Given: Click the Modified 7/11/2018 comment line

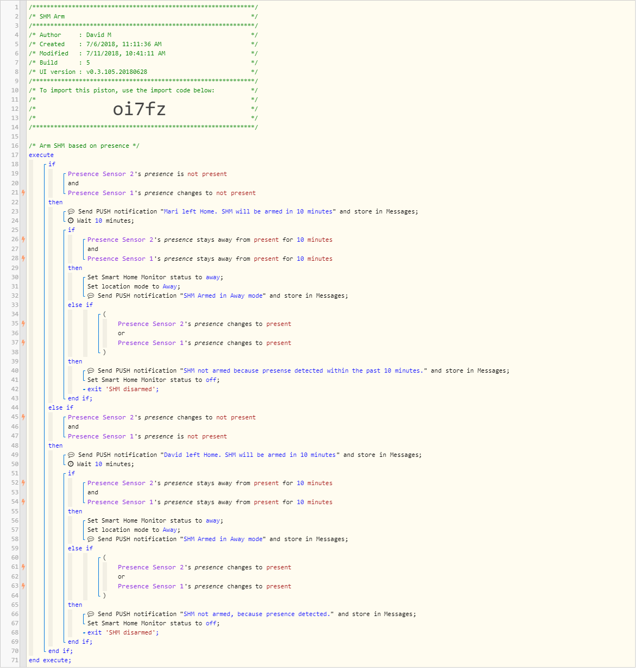Looking at the screenshot, I should (x=143, y=53).
